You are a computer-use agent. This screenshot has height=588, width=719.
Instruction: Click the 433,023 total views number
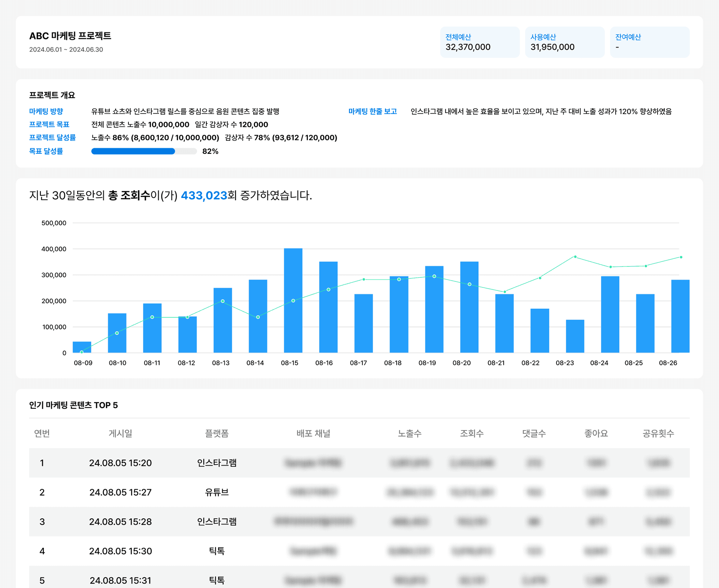click(204, 195)
